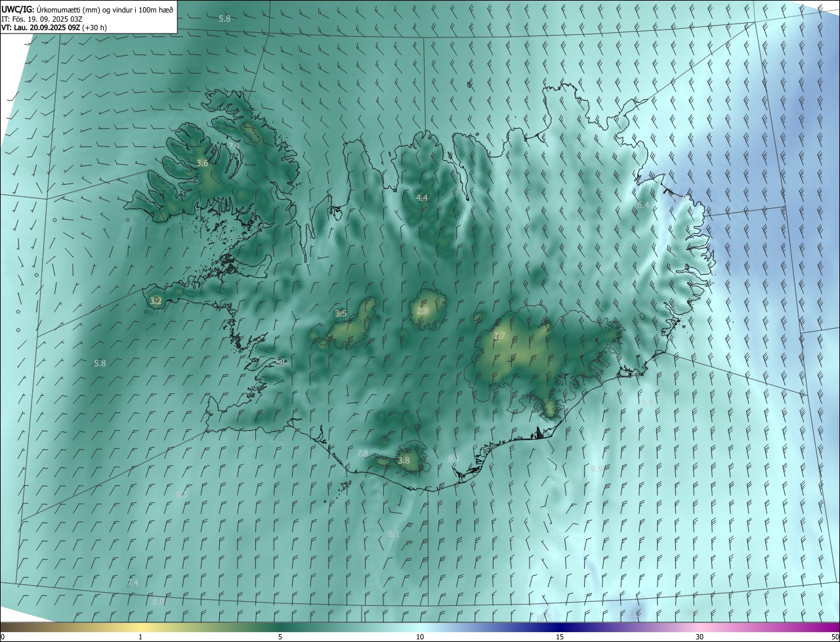This screenshot has height=642, width=840.
Task: Click the "1" tick on the color scale
Action: pyautogui.click(x=140, y=637)
